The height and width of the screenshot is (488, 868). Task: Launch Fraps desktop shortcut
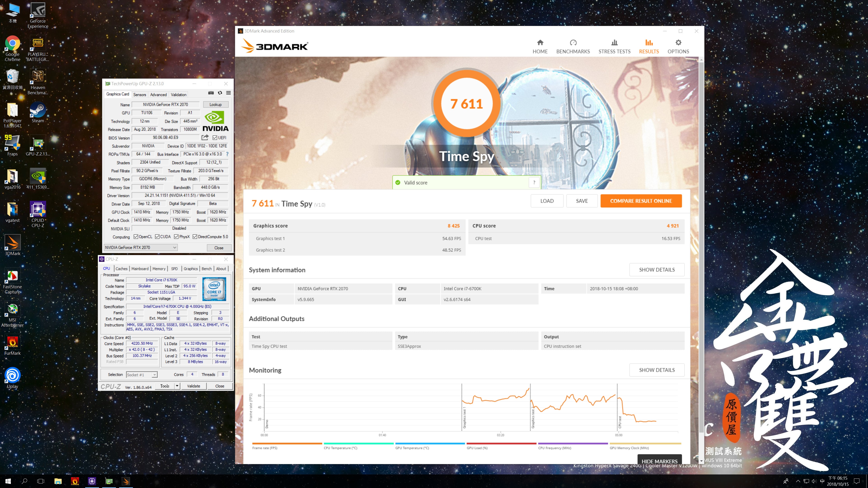pyautogui.click(x=12, y=145)
